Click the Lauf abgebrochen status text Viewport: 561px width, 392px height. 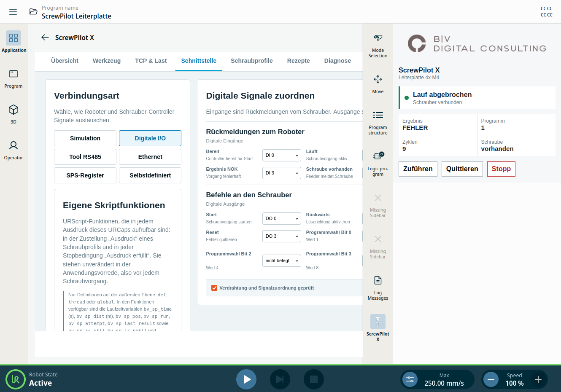(442, 94)
